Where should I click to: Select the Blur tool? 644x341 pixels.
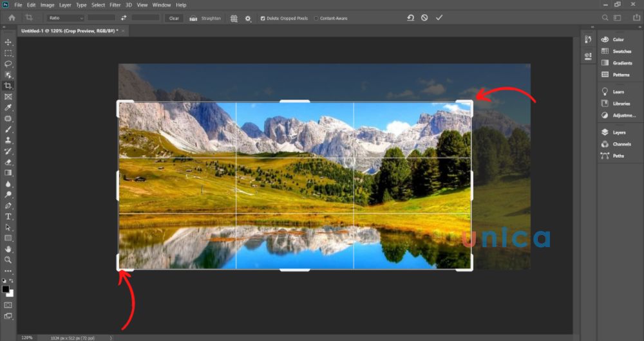(8, 184)
